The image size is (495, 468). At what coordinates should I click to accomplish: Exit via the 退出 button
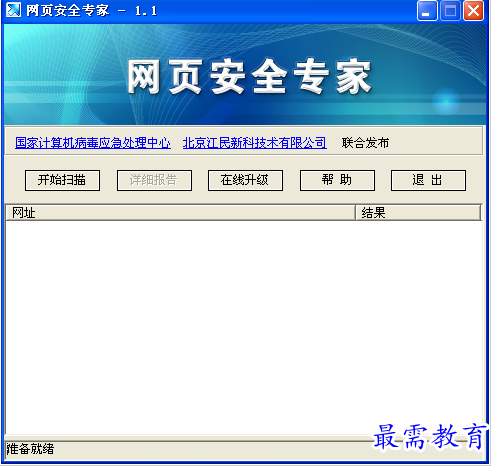coord(428,180)
